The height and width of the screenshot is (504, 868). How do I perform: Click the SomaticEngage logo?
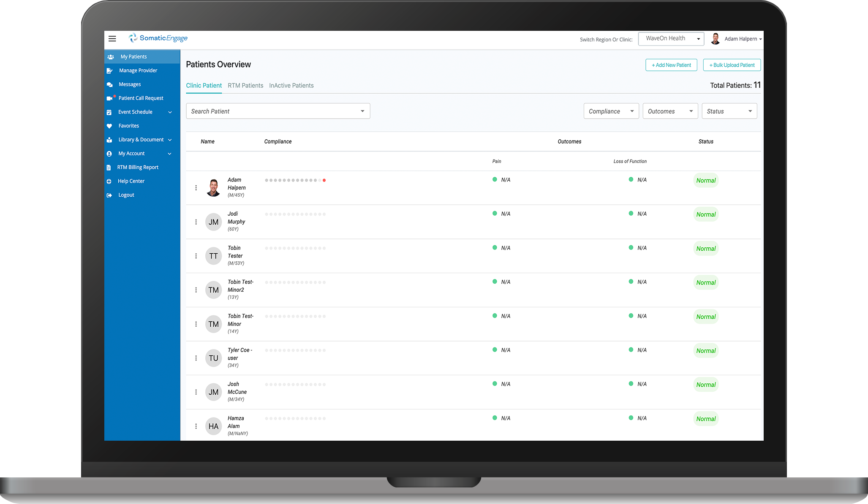tap(158, 38)
